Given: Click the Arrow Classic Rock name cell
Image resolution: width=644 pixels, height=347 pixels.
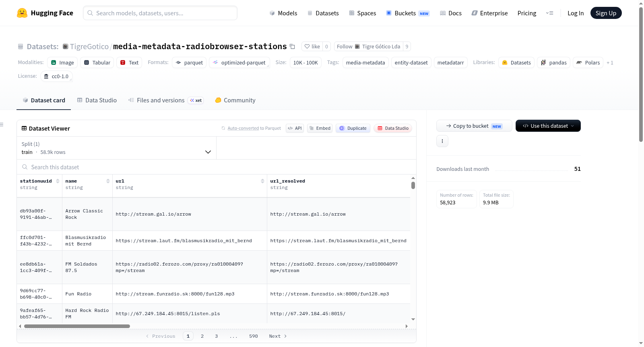Looking at the screenshot, I should [87, 214].
